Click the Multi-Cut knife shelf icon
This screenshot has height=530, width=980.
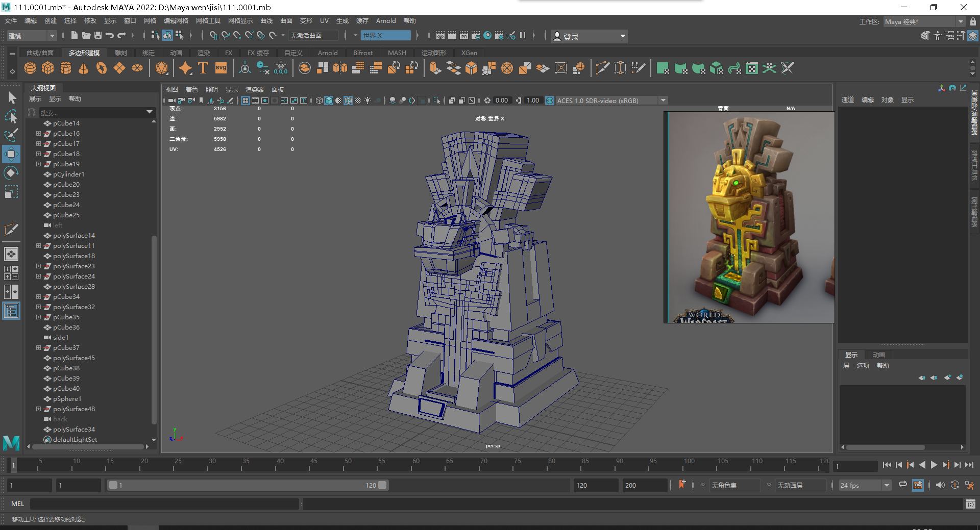tap(603, 68)
